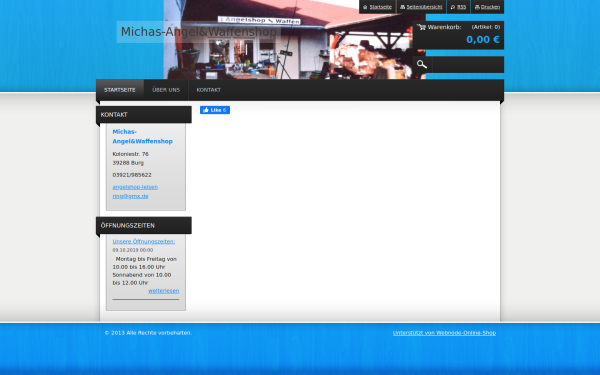Open the Startseite navigation tab

120,90
